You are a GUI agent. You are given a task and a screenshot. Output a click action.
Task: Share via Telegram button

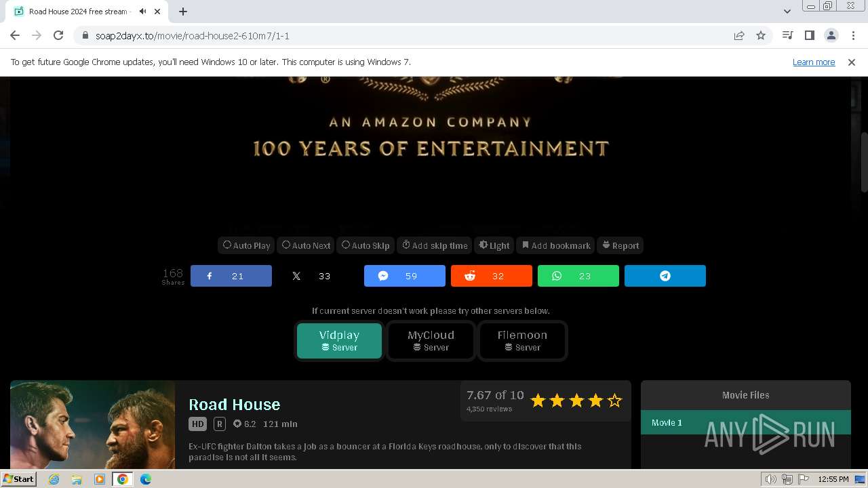tap(665, 276)
